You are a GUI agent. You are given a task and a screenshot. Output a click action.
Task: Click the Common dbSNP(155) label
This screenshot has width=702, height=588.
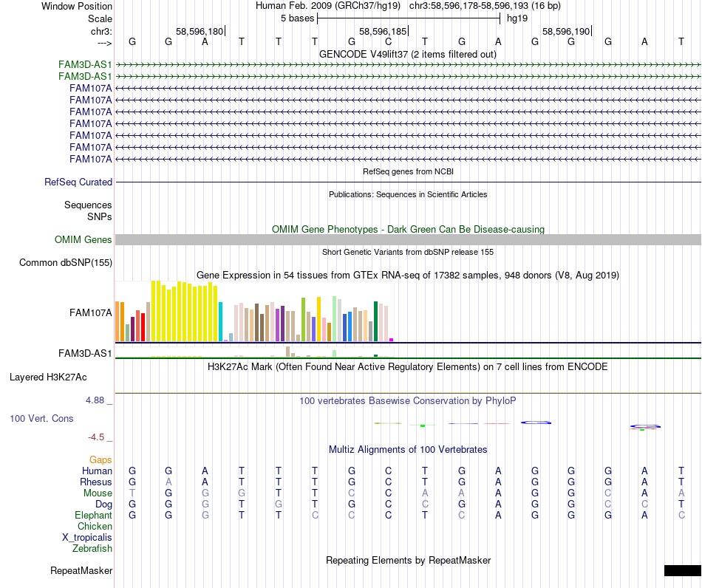(x=65, y=263)
